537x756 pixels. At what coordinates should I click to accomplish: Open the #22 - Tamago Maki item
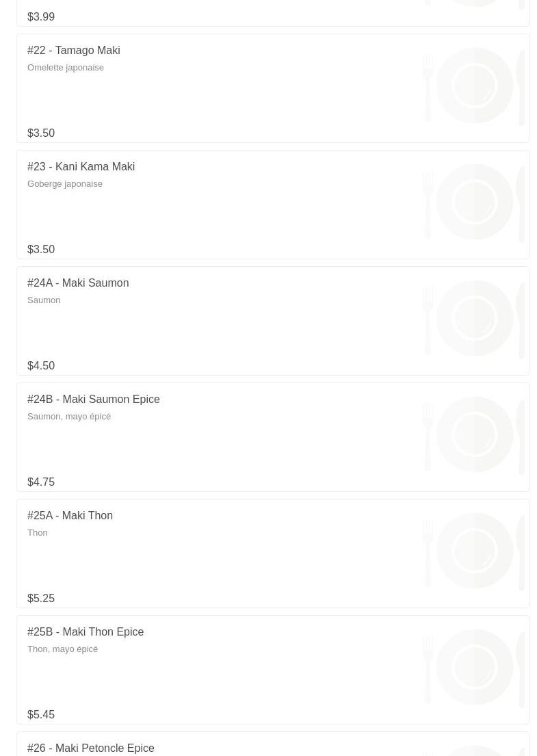click(x=74, y=51)
